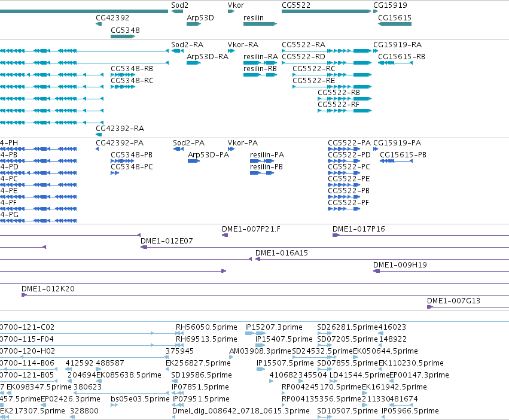Select protein CG5522-PA

point(349,143)
